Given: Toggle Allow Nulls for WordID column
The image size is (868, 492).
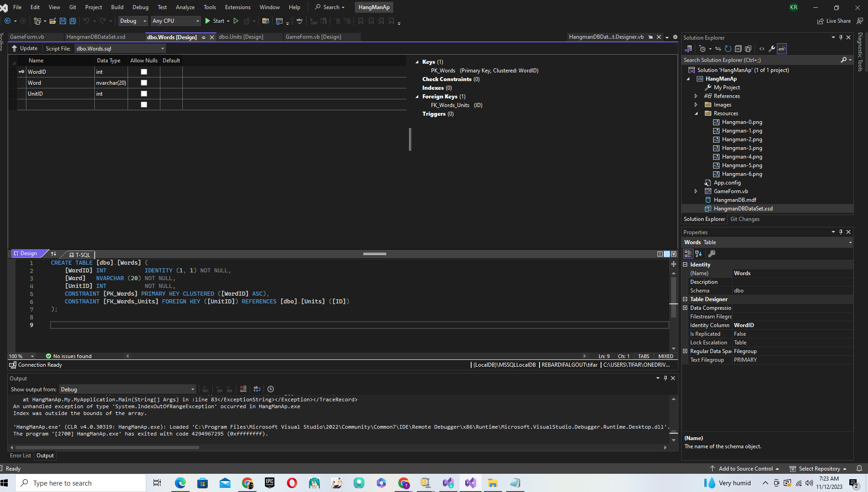Looking at the screenshot, I should [144, 72].
